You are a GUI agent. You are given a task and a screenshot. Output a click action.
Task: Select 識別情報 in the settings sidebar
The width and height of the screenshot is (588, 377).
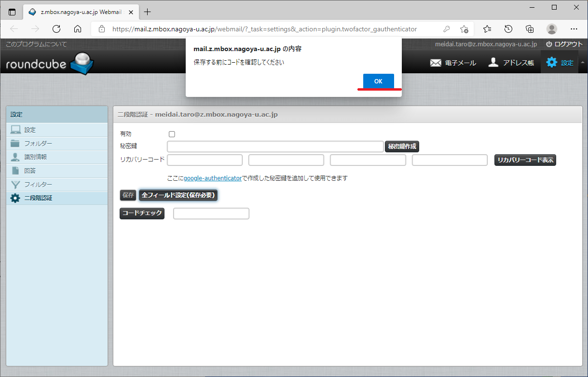tap(36, 157)
